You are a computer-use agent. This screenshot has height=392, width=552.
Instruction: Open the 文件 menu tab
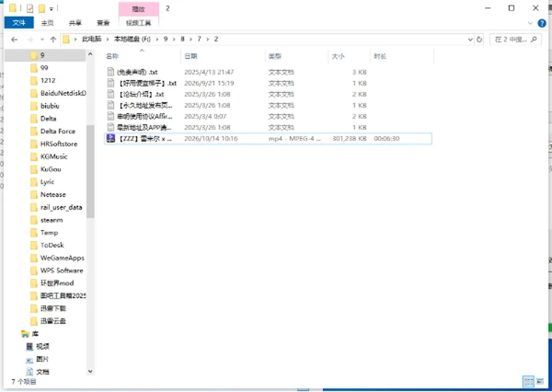(x=19, y=23)
